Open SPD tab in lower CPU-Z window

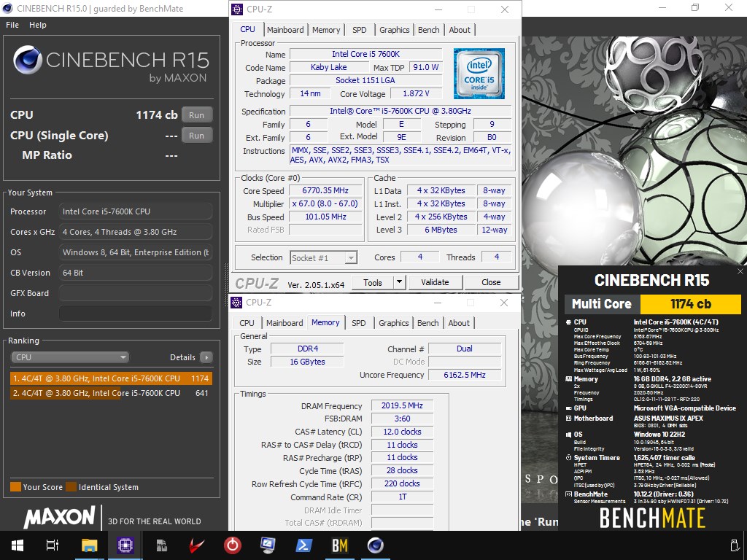coord(359,323)
